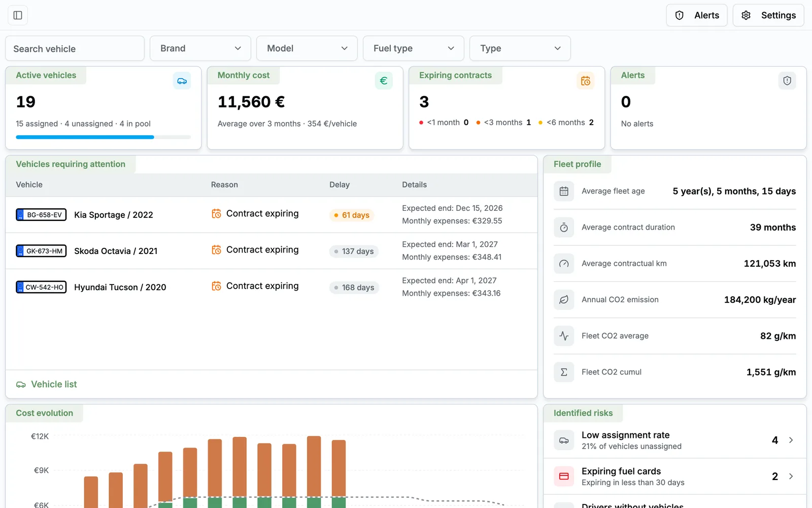This screenshot has height=508, width=812.
Task: Click contract icon in Kia Sportage row
Action: 216,214
